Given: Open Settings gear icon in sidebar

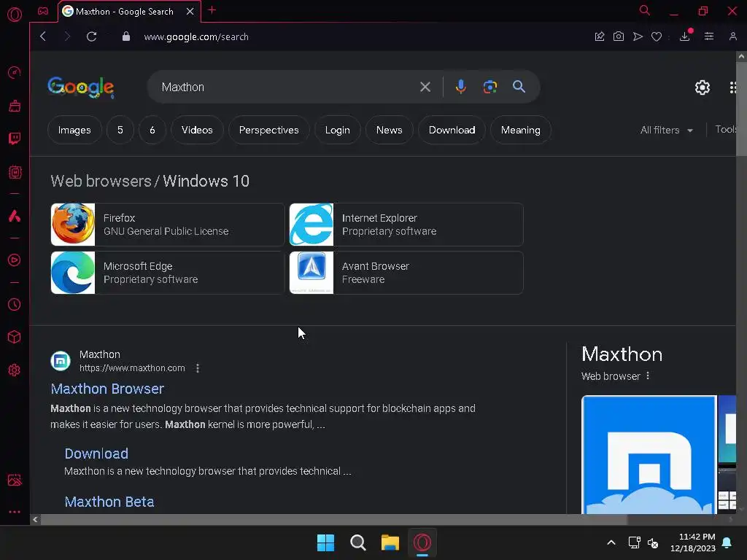Looking at the screenshot, I should click(15, 370).
